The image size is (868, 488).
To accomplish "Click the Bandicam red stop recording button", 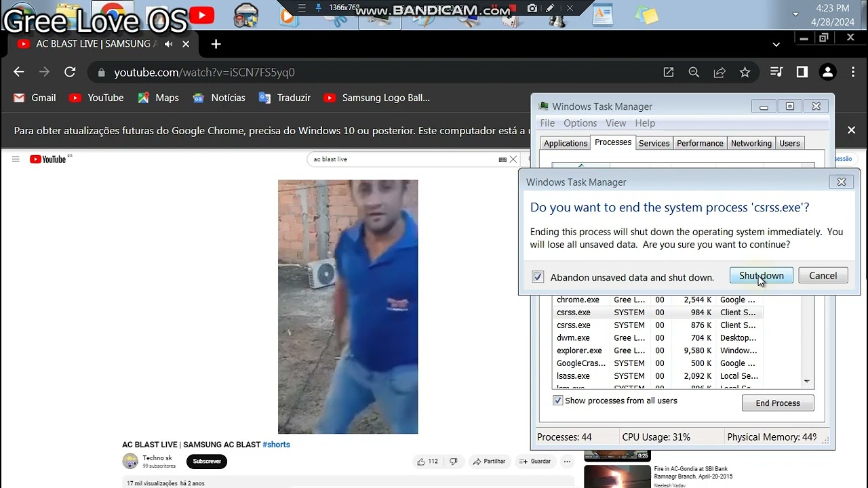I will [513, 8].
